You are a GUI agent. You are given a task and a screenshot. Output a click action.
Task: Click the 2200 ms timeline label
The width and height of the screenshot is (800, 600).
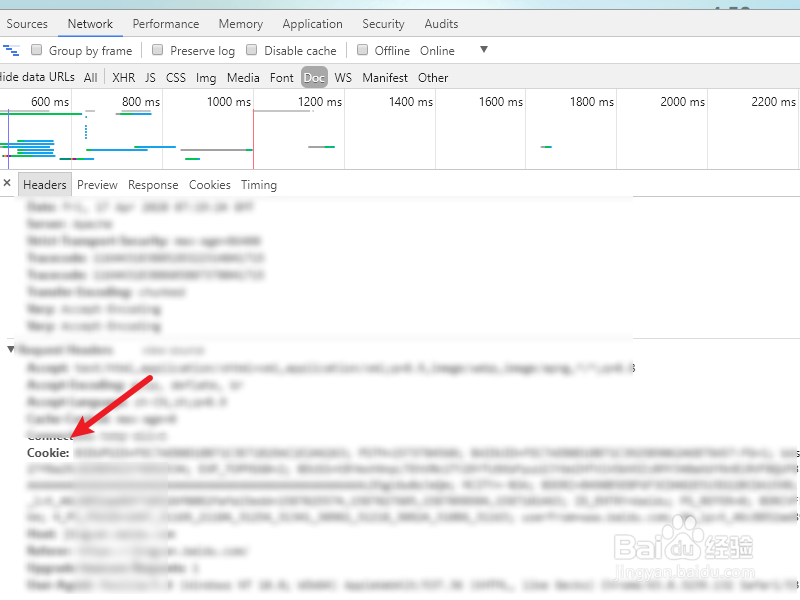(x=773, y=102)
